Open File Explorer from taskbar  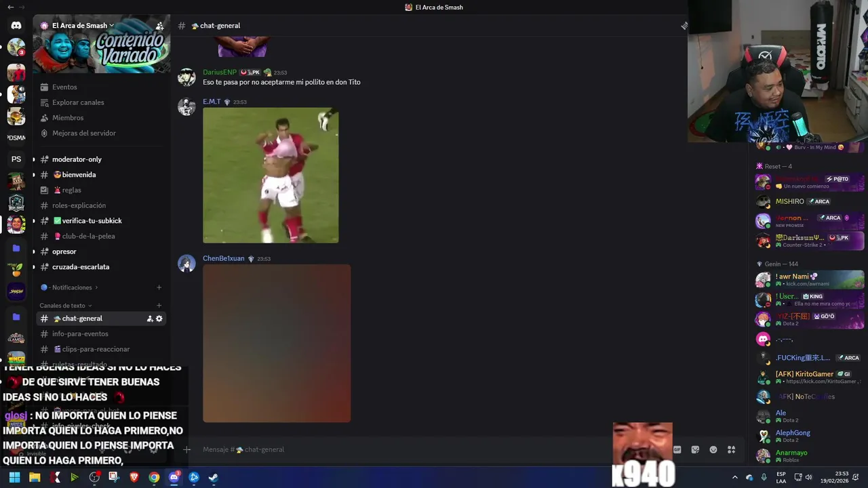35,477
